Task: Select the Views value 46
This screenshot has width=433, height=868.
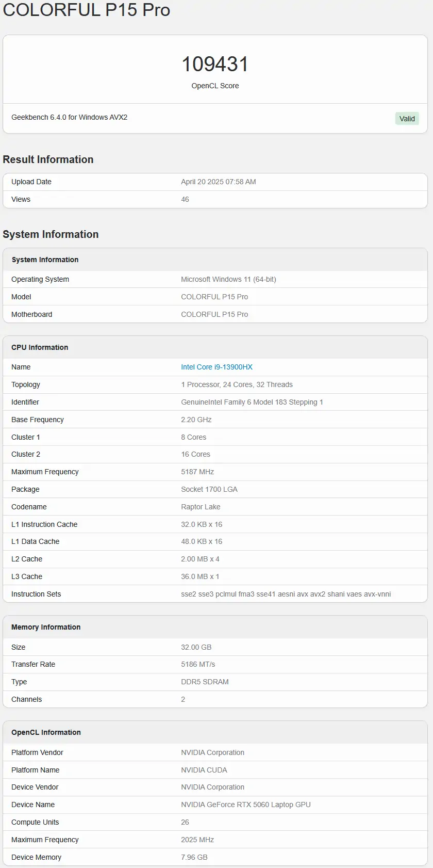Action: pyautogui.click(x=185, y=199)
